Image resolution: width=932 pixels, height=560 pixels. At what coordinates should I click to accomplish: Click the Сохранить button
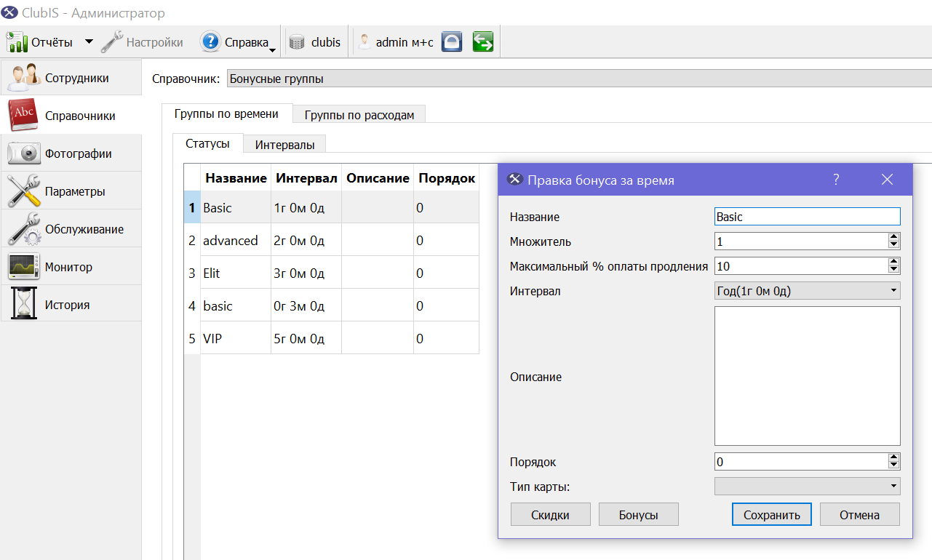pyautogui.click(x=772, y=514)
